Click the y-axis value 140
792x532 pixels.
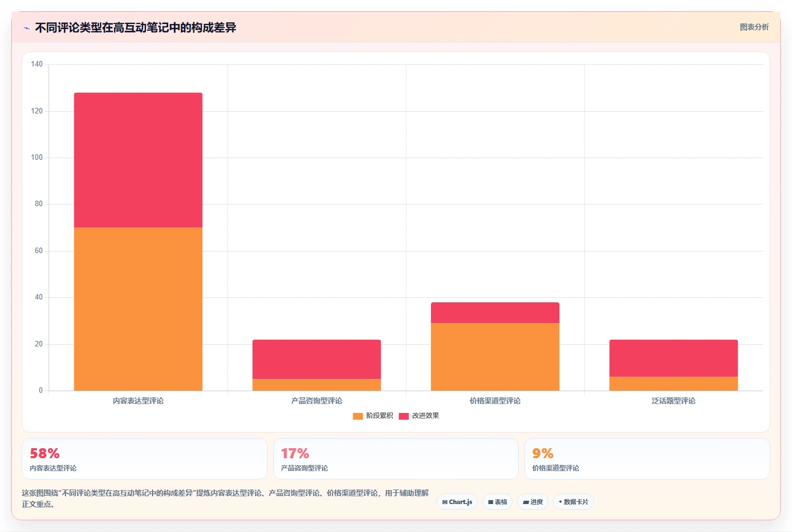pyautogui.click(x=37, y=64)
